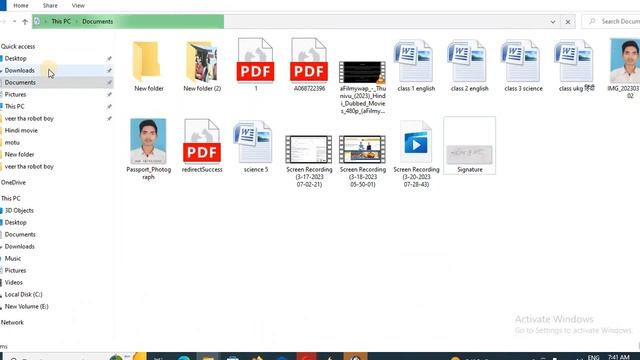Open Downloads under Quick access
This screenshot has height=360, width=640.
(20, 71)
